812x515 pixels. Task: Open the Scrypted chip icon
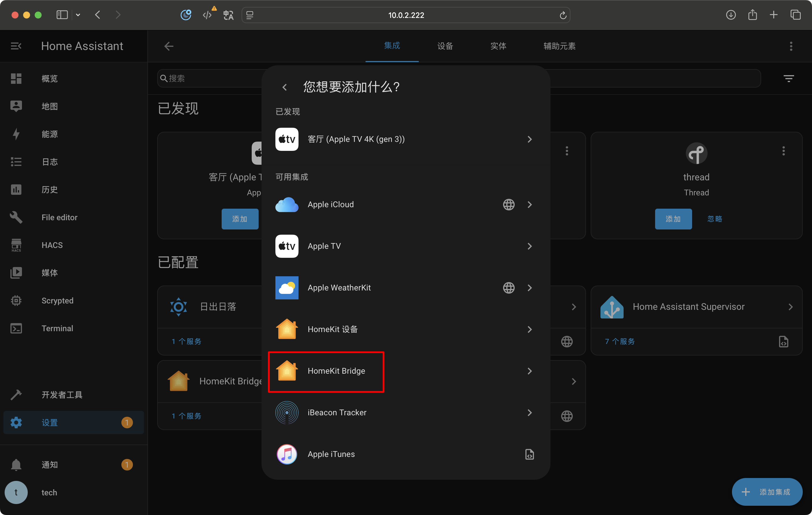click(x=16, y=301)
